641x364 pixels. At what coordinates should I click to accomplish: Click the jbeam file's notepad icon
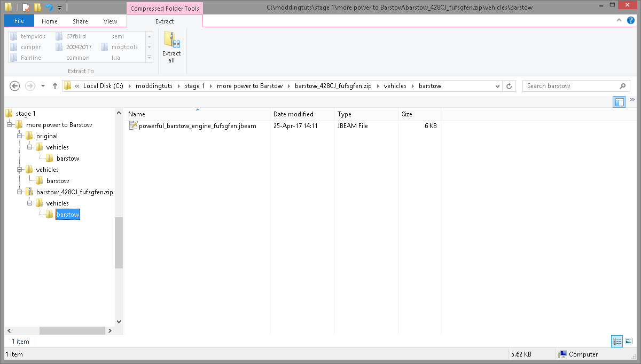(134, 126)
